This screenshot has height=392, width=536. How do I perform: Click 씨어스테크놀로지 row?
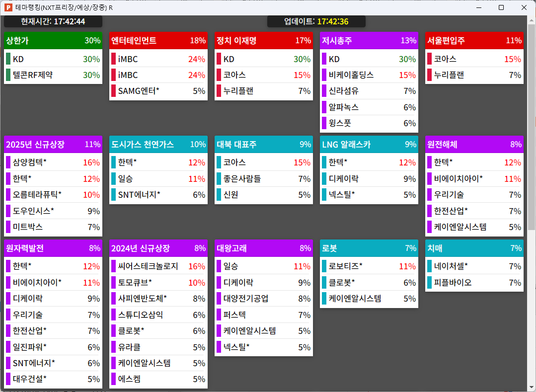point(158,266)
